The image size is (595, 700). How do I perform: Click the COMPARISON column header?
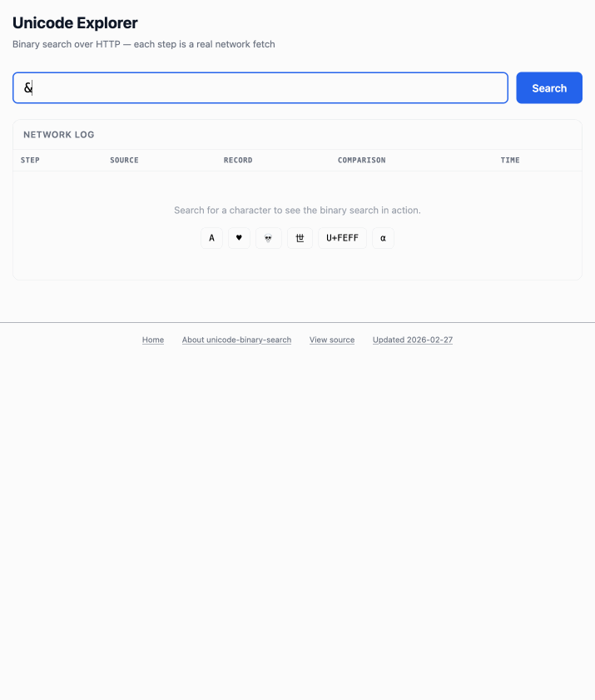(x=361, y=160)
